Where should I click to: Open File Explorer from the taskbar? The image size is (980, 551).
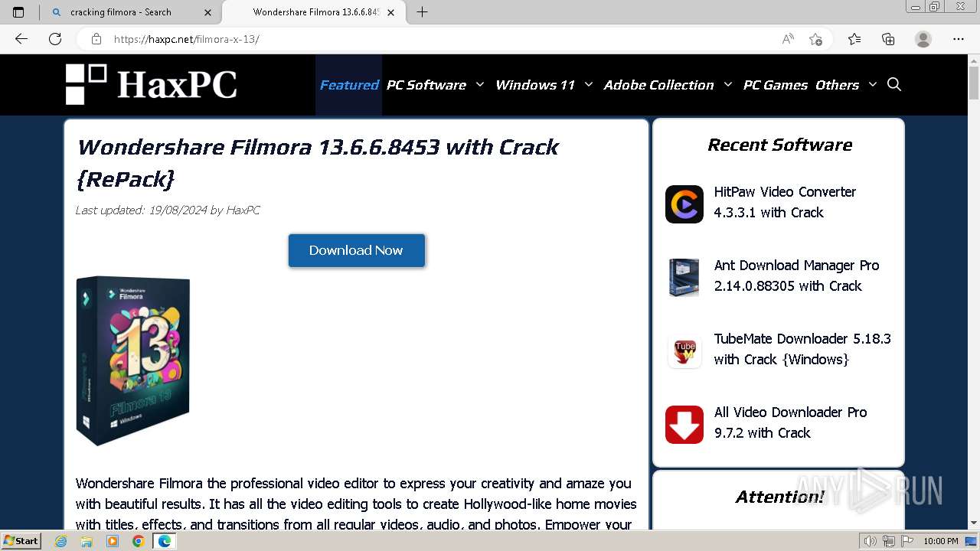coord(87,541)
